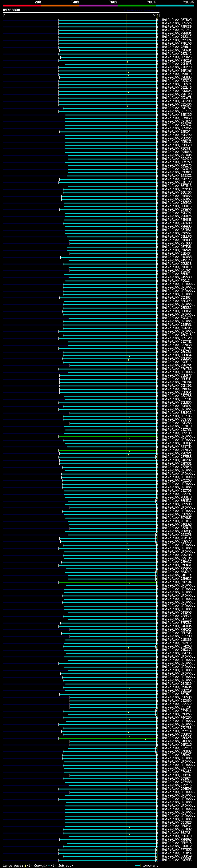
Task: Click the 505 query end position label
Action: 155,15
